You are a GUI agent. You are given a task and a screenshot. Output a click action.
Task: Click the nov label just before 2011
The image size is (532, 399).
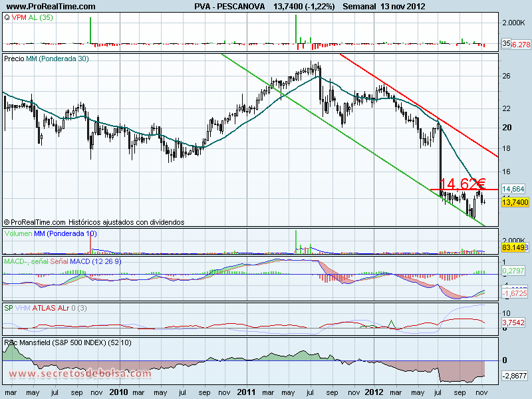point(224,393)
